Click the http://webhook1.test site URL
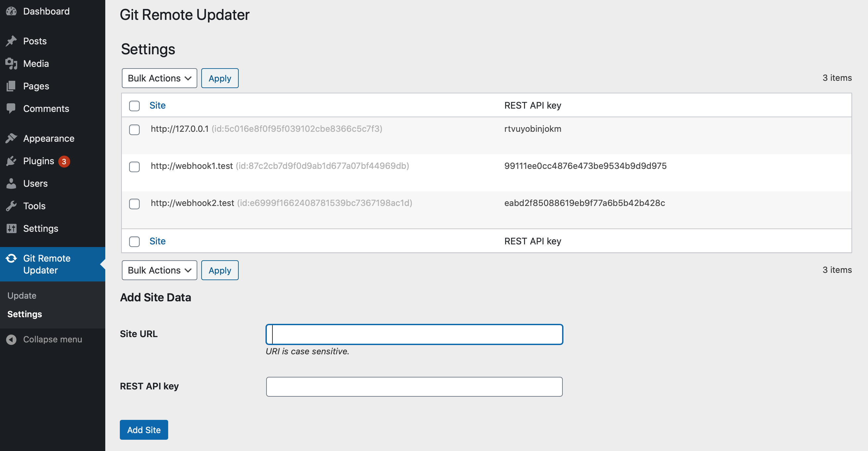The width and height of the screenshot is (868, 451). pyautogui.click(x=192, y=166)
